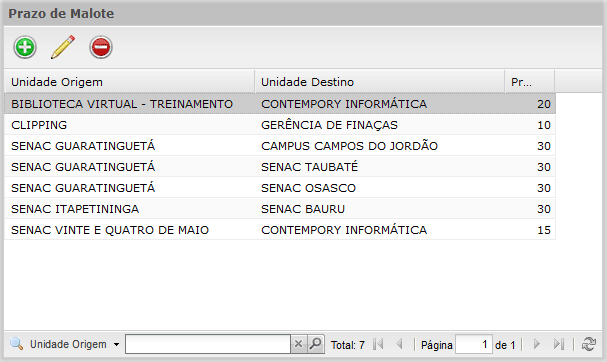
Task: Open the Unidade Origem search field dropdown
Action: coord(117,344)
